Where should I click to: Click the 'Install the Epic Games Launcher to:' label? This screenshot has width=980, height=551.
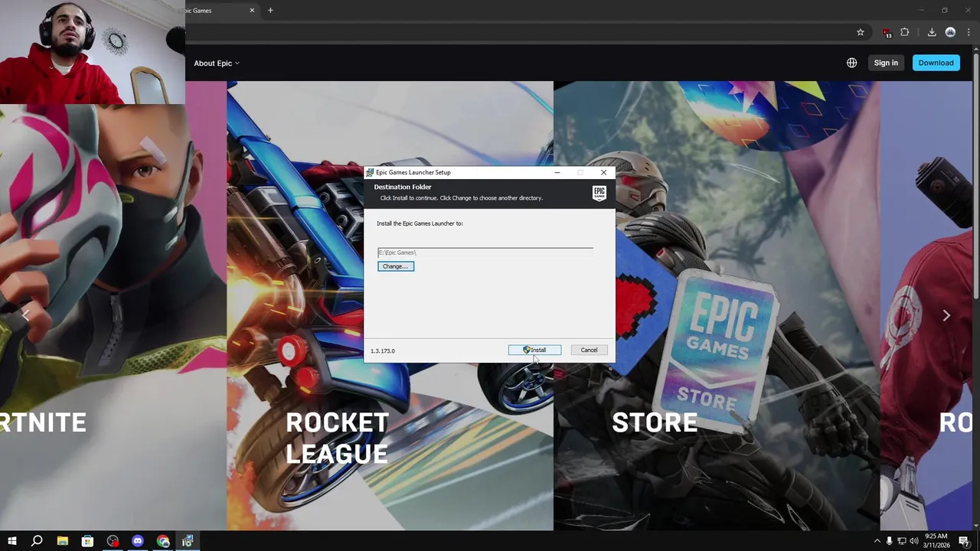click(x=420, y=223)
